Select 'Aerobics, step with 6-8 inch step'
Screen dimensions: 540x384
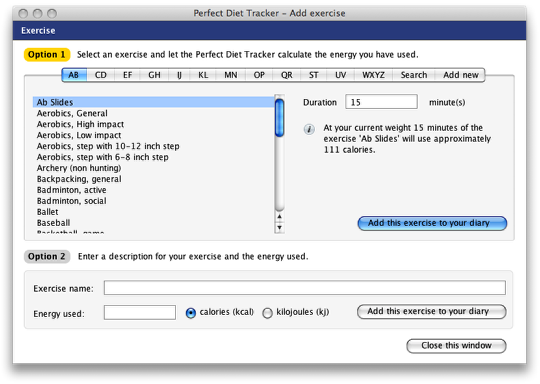point(154,157)
